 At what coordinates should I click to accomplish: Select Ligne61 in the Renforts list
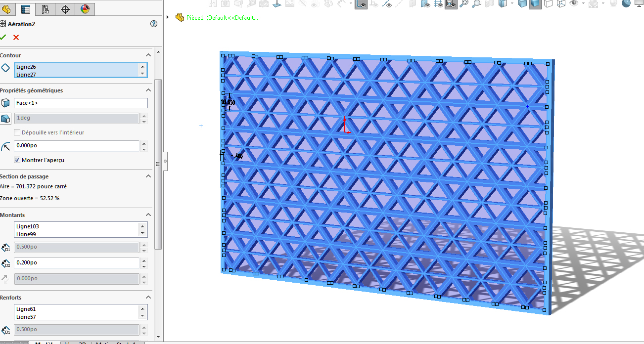pos(26,309)
